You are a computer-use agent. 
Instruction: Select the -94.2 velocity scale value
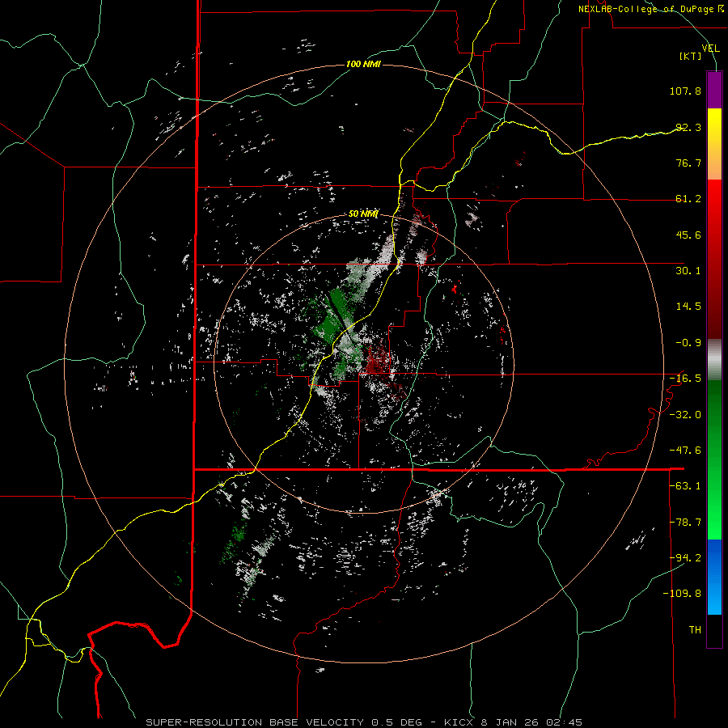[685, 557]
